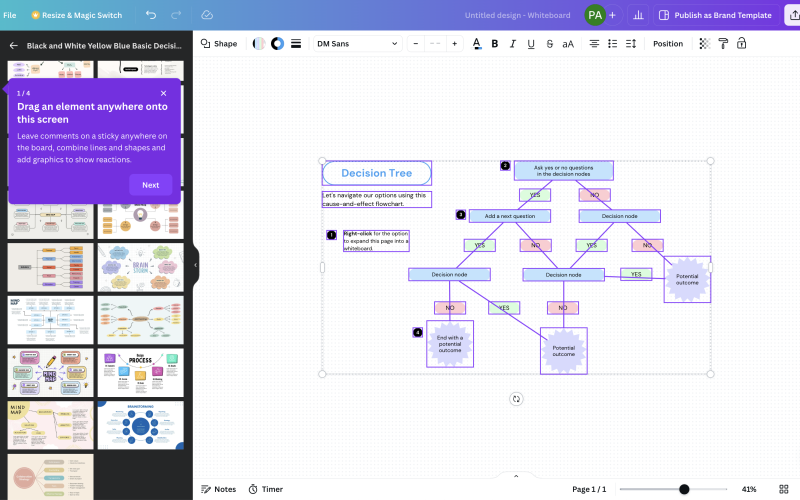Open the File menu
The height and width of the screenshot is (500, 800).
coord(10,15)
